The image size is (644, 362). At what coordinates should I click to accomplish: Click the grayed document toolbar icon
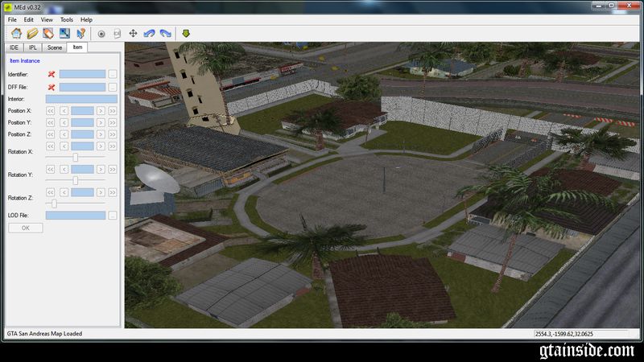click(x=117, y=34)
